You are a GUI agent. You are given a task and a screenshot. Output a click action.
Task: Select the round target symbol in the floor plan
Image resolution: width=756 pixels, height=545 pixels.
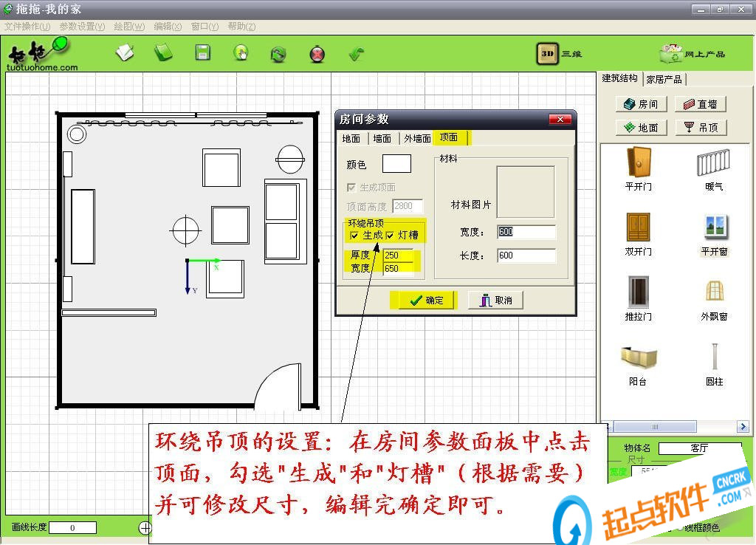(185, 230)
